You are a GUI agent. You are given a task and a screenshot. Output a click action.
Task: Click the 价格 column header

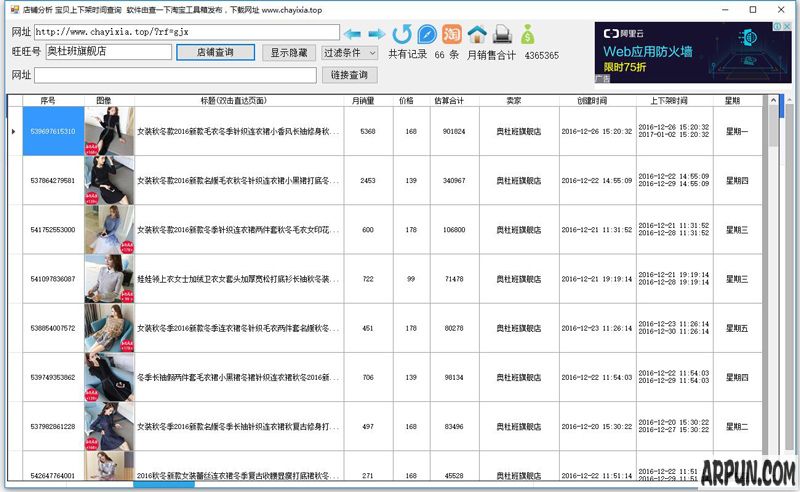(x=406, y=101)
